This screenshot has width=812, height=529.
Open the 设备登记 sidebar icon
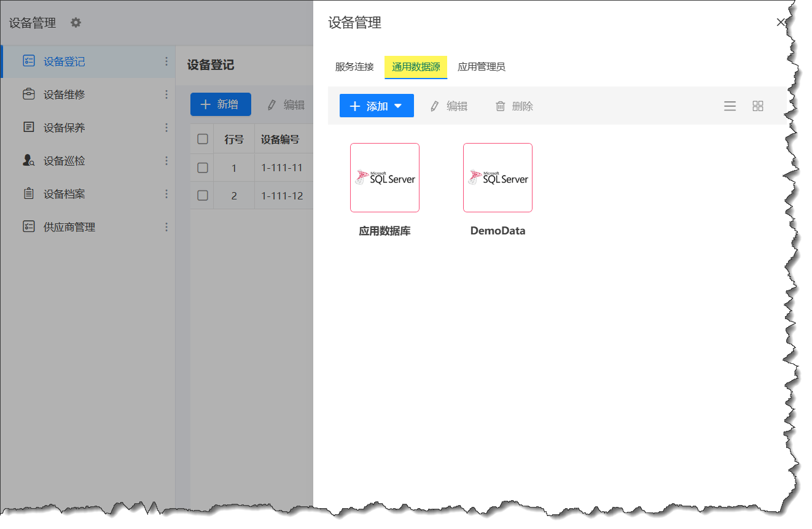click(28, 62)
